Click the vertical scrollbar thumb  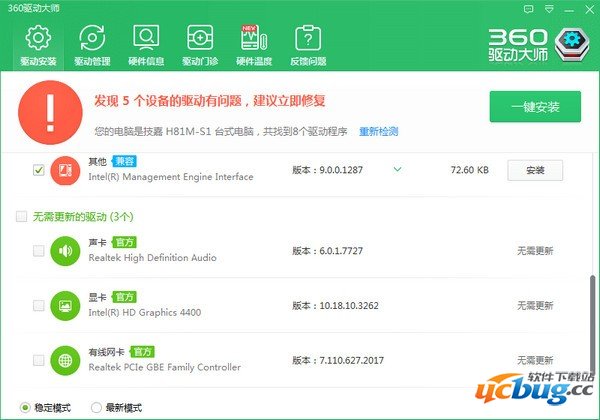pyautogui.click(x=592, y=325)
